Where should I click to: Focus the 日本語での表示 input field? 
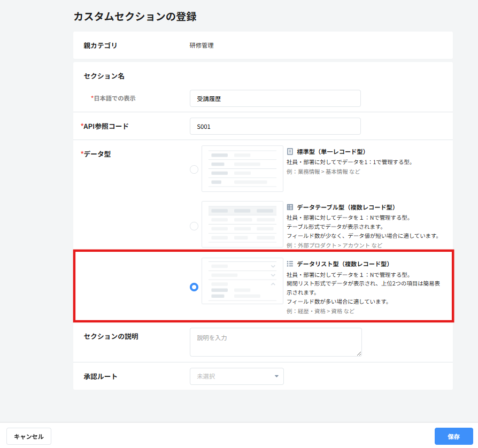(x=275, y=98)
